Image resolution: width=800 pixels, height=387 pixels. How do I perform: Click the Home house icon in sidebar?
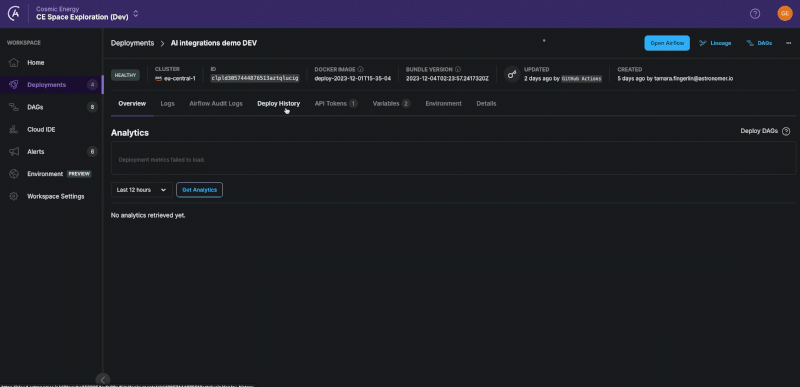point(14,63)
